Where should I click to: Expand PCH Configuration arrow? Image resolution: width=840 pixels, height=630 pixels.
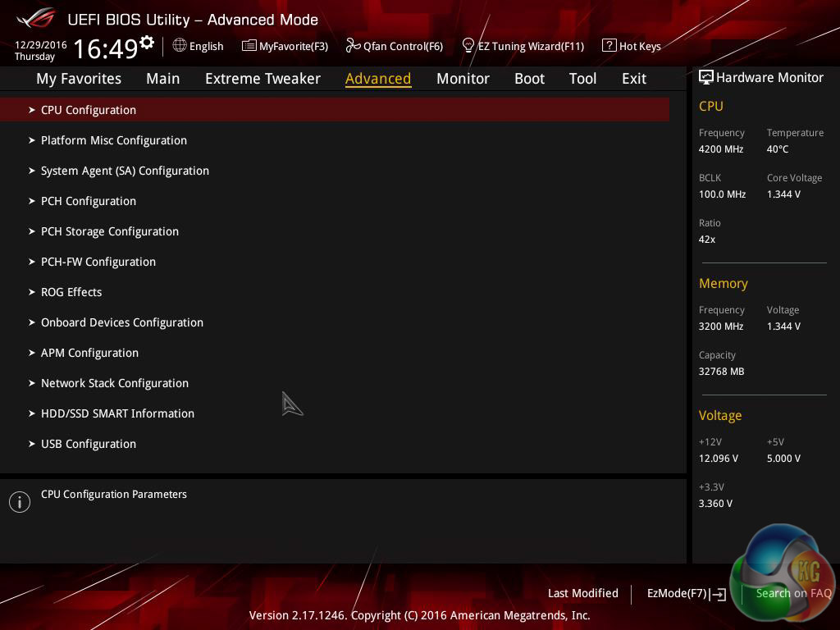[32, 201]
